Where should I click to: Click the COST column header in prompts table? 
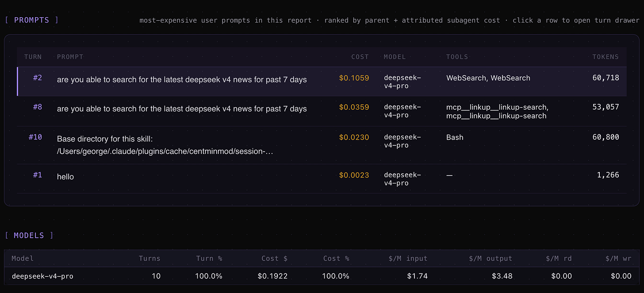pyautogui.click(x=360, y=57)
